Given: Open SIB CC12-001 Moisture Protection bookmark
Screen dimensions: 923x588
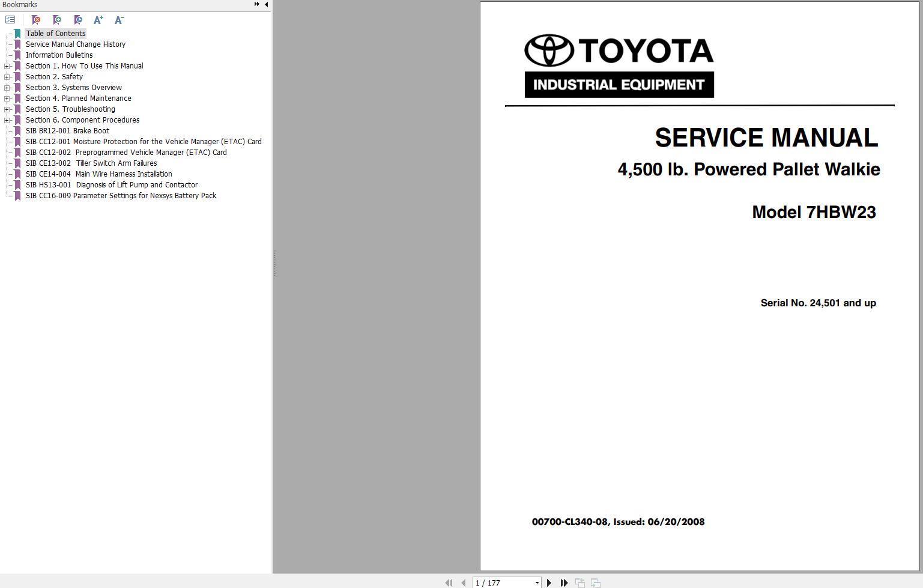Looking at the screenshot, I should (144, 142).
